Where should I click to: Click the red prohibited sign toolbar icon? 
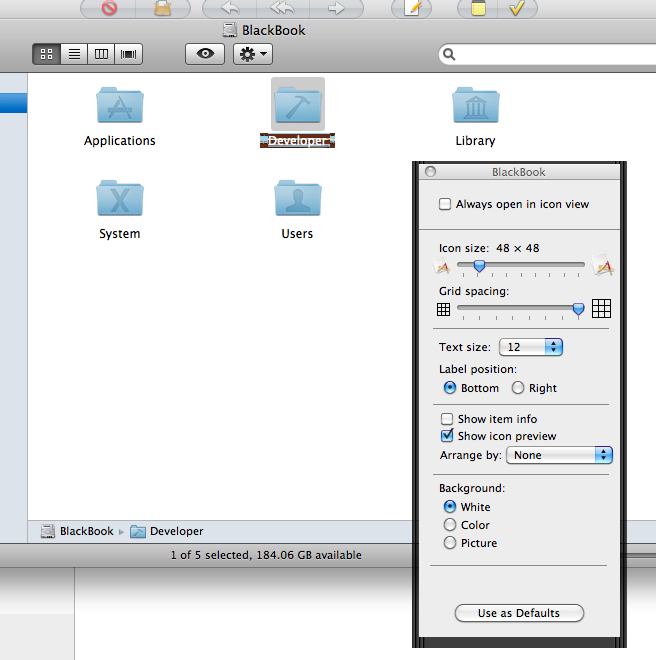[x=109, y=8]
